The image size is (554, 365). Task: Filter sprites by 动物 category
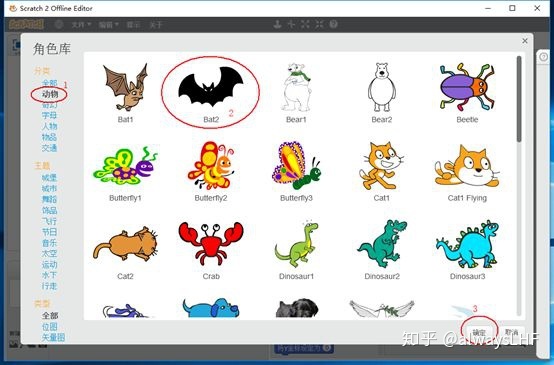49,94
